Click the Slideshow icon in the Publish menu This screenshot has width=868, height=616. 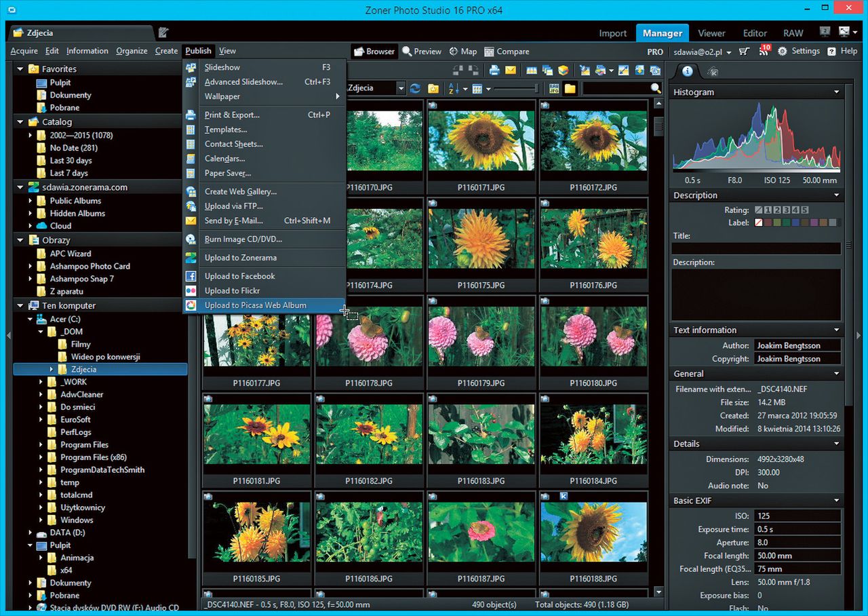pyautogui.click(x=191, y=67)
